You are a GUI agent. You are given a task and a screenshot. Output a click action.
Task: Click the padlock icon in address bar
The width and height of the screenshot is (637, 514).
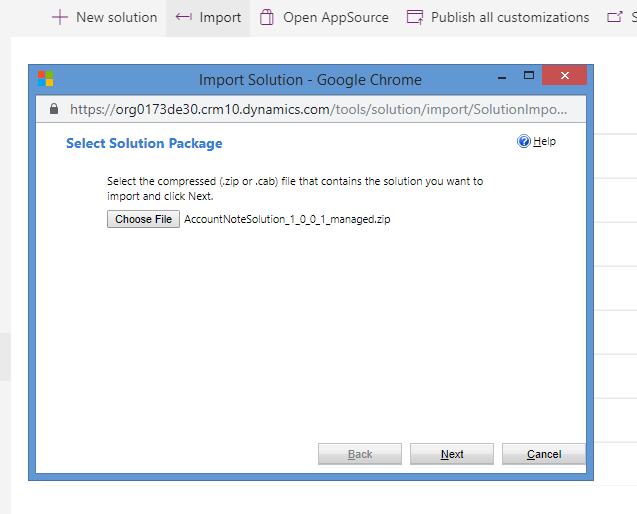pos(54,109)
